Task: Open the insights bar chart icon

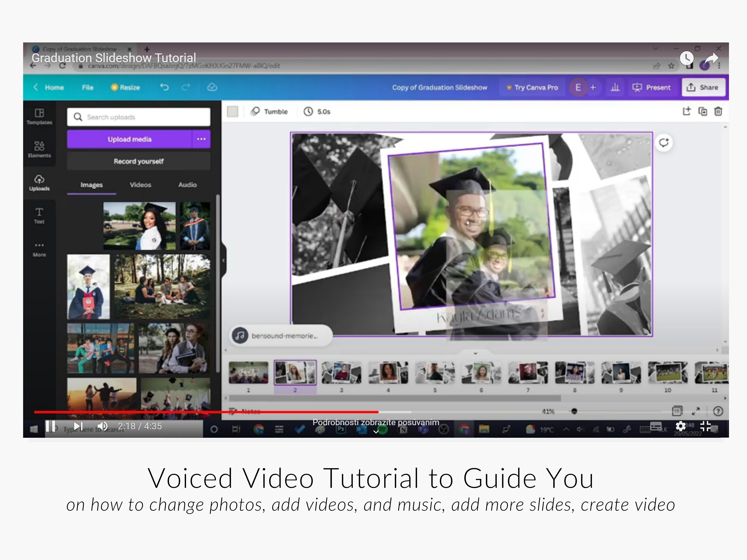Action: (615, 87)
